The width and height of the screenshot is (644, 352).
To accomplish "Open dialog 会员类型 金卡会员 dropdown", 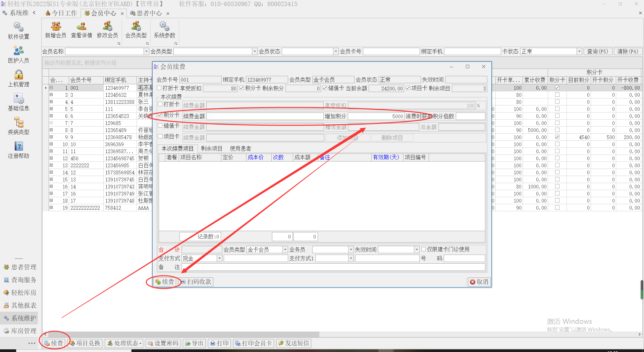I will tap(285, 250).
